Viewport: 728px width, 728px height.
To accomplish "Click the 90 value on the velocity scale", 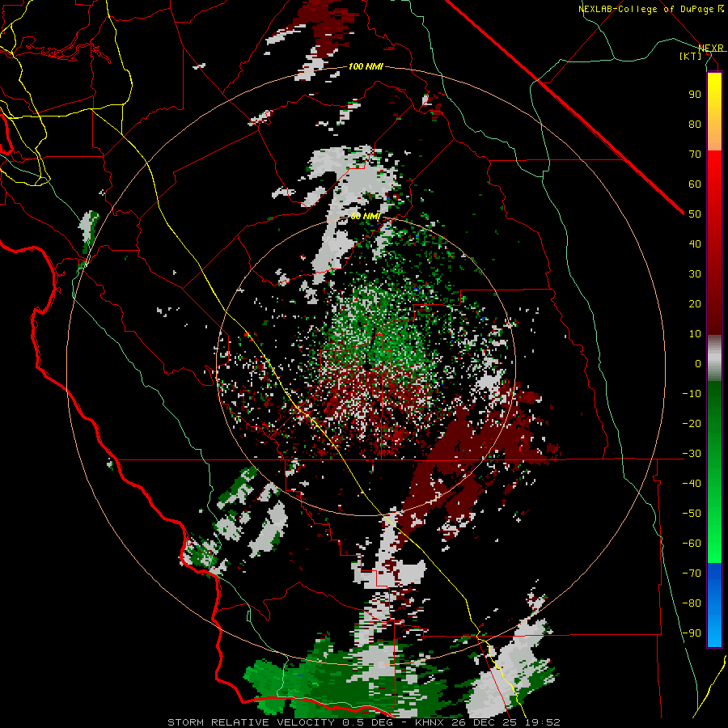I will click(x=695, y=95).
